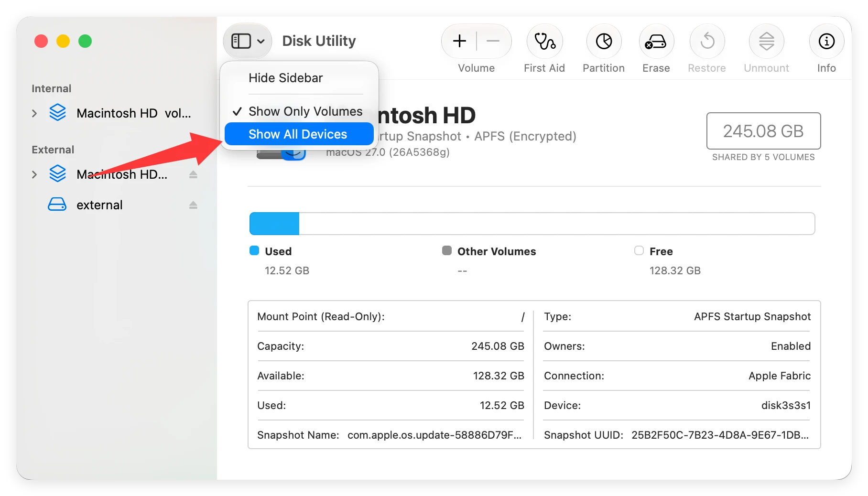Click the internal Macintosh HD stack icon
The height and width of the screenshot is (496, 868).
(x=57, y=113)
